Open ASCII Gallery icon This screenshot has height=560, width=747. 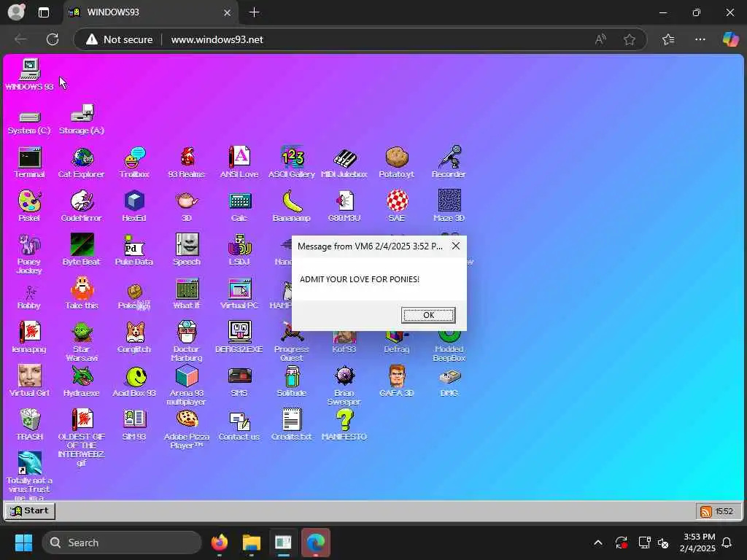[292, 163]
